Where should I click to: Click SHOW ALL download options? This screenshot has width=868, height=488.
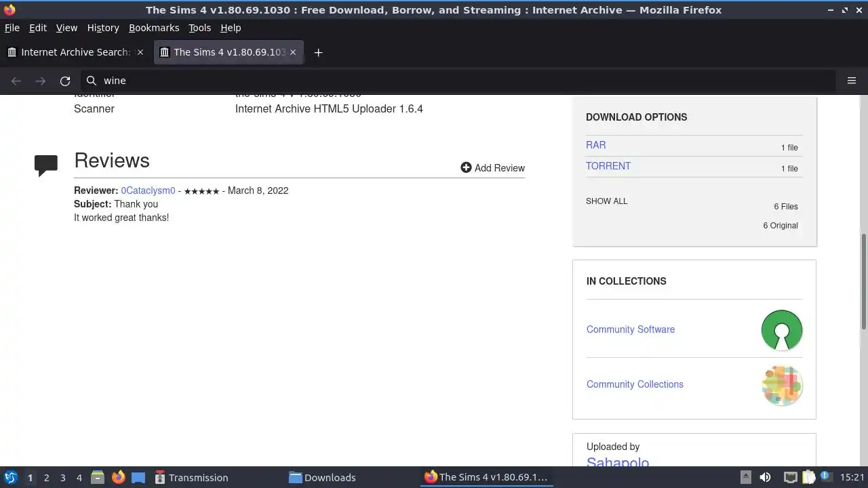(x=607, y=201)
